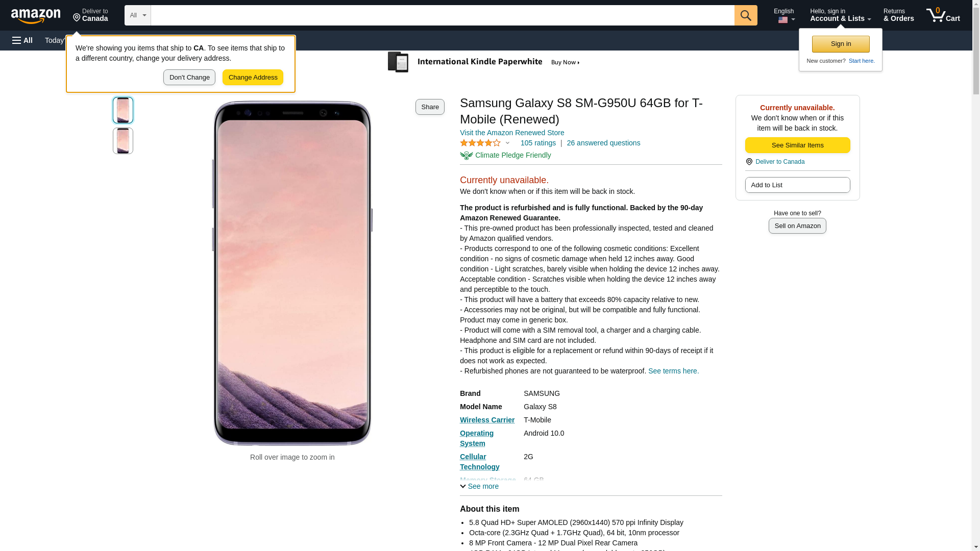The width and height of the screenshot is (980, 551).
Task: Expand See more product details
Action: (x=479, y=486)
